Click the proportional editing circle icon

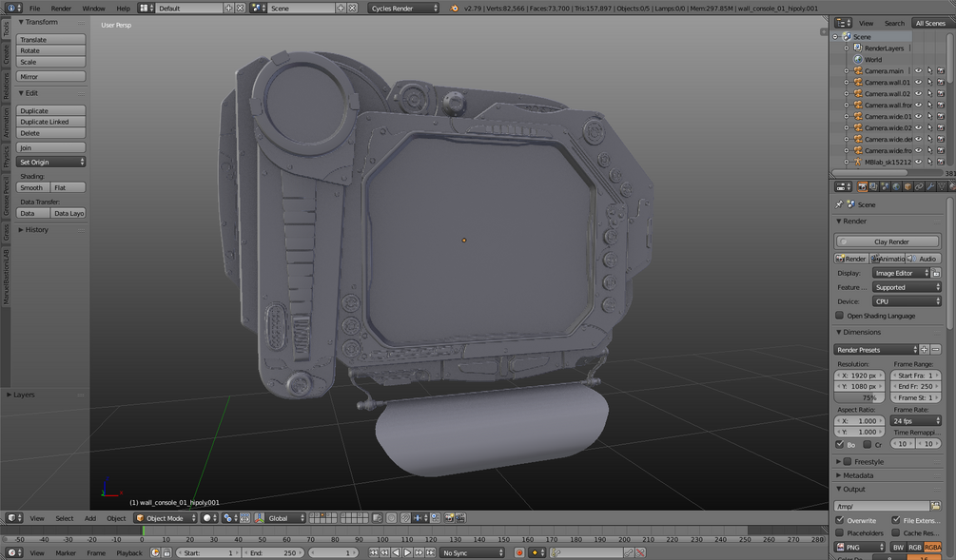[391, 518]
